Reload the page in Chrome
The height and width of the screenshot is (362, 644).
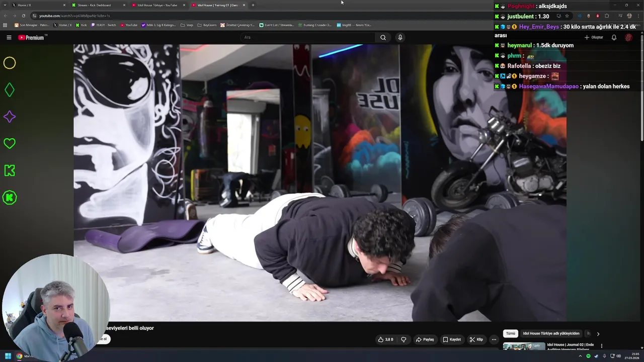click(x=23, y=16)
